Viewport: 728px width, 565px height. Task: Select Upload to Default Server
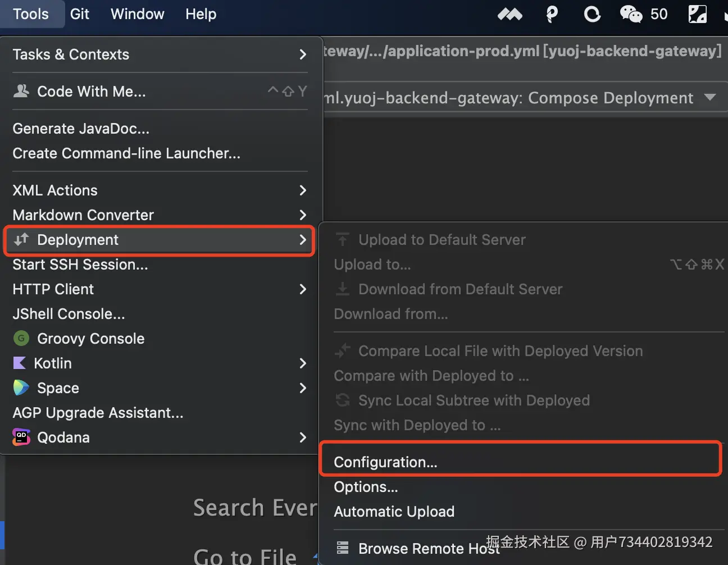[x=524, y=240]
